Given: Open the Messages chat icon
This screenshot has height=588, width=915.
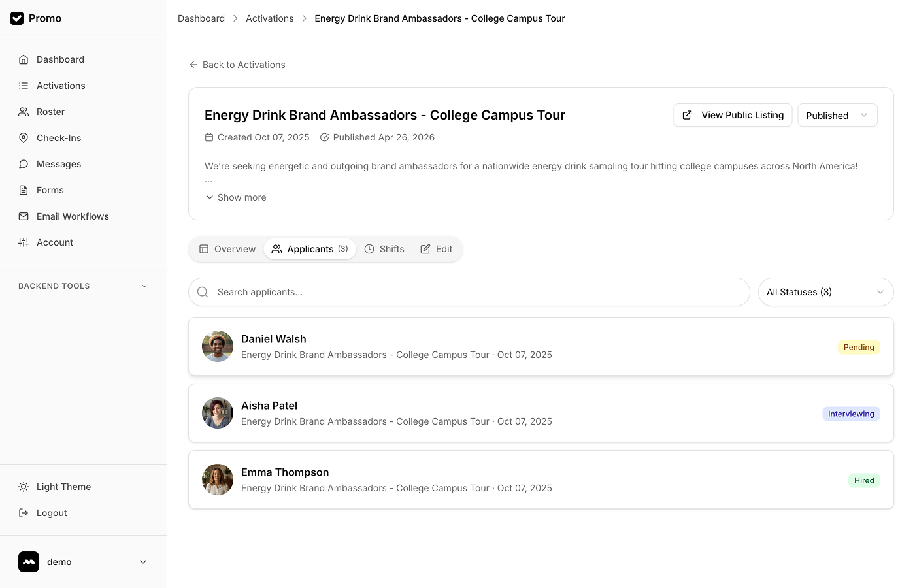Looking at the screenshot, I should click(24, 164).
